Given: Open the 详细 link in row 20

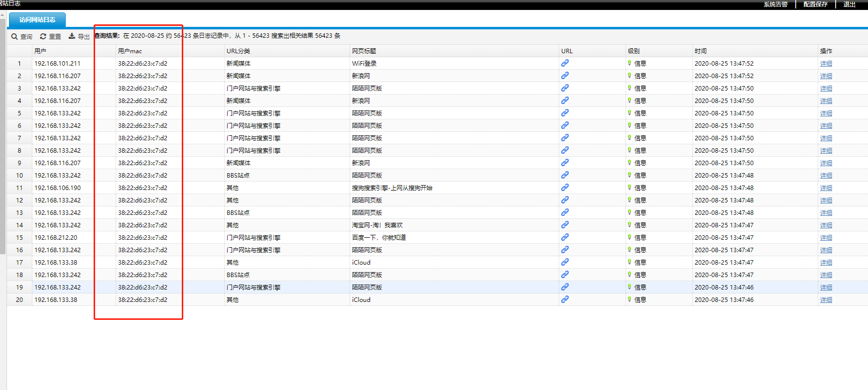Looking at the screenshot, I should point(826,300).
